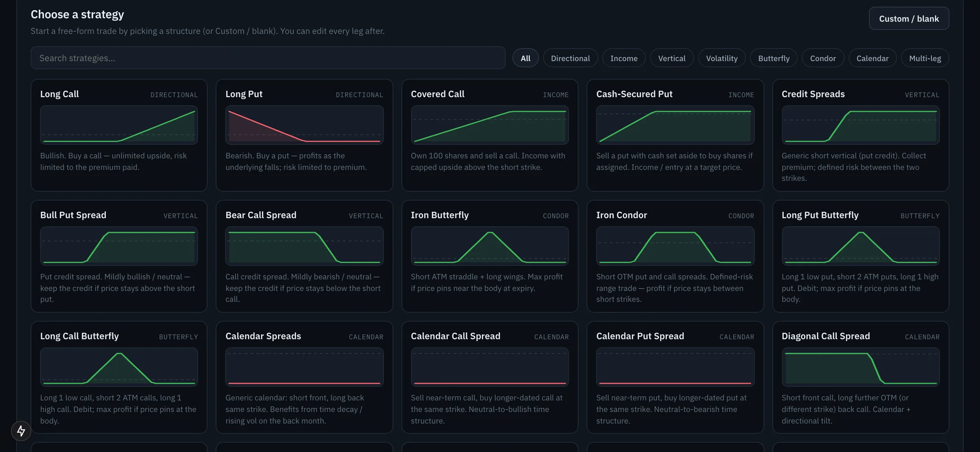Pick the Calendar Put Spread payoff chart
This screenshot has height=452, width=980.
tap(675, 367)
